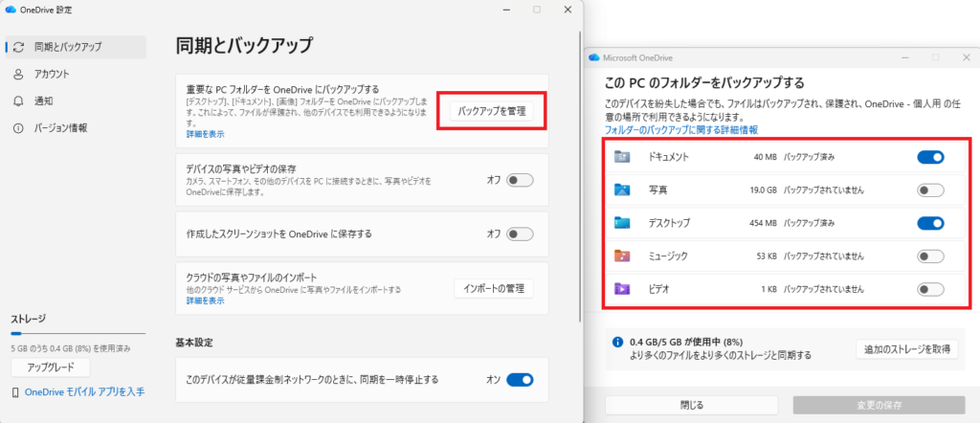Image resolution: width=980 pixels, height=423 pixels.
Task: Click the バックアップを管理 button
Action: click(492, 111)
